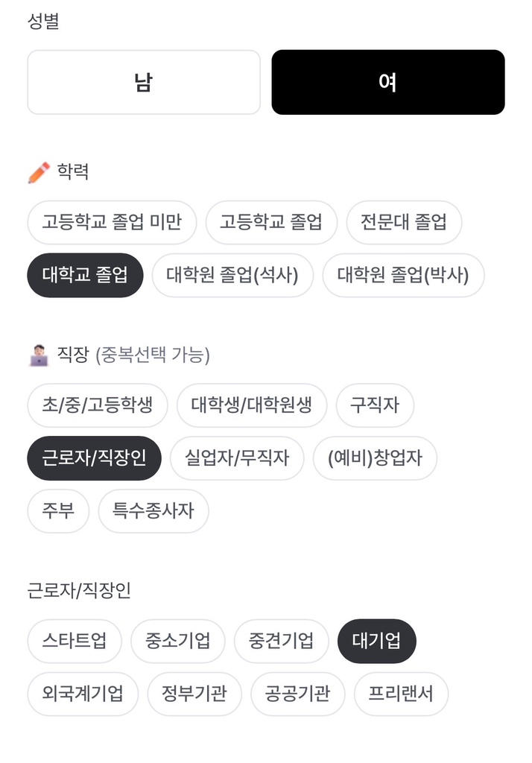This screenshot has height=763, width=532.
Task: Pick 대학원 졸업(석사) education level
Action: click(x=232, y=275)
